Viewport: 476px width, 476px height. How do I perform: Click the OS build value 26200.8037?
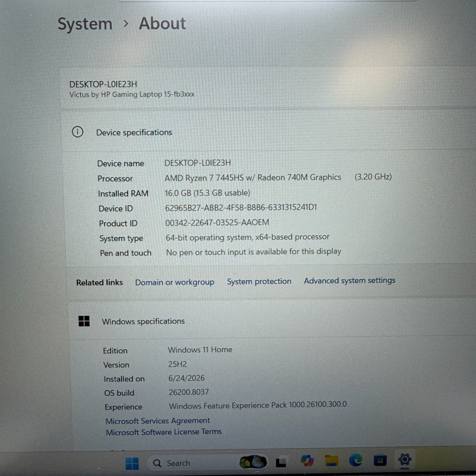(x=189, y=392)
